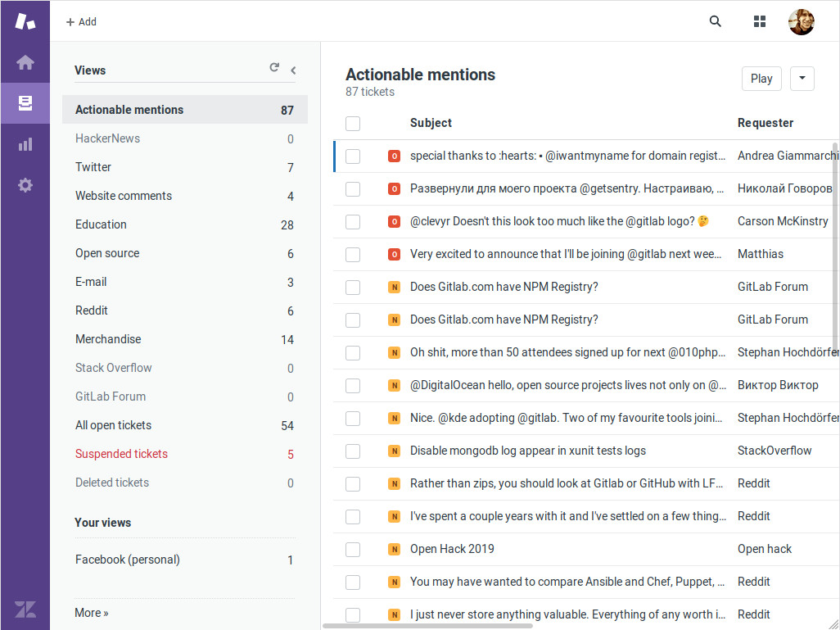This screenshot has height=630, width=840.
Task: Click the Zendesk logo at sidebar bottom
Action: pos(25,609)
